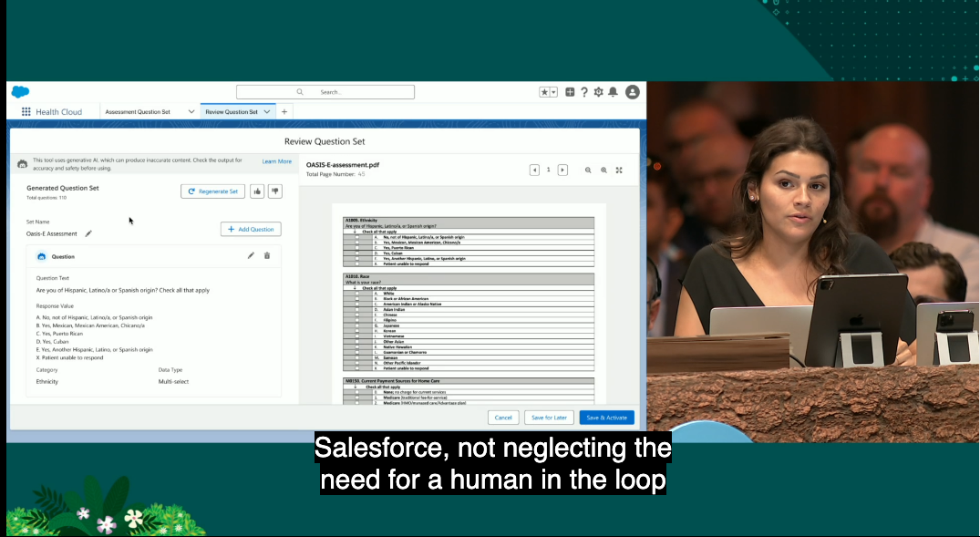Switch to the Assessment Question Set tab
Viewport: 980px width, 537px height.
138,112
